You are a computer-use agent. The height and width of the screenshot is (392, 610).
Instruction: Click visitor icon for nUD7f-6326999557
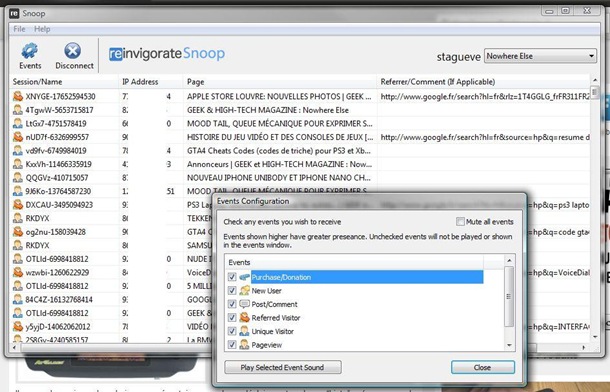click(18, 137)
